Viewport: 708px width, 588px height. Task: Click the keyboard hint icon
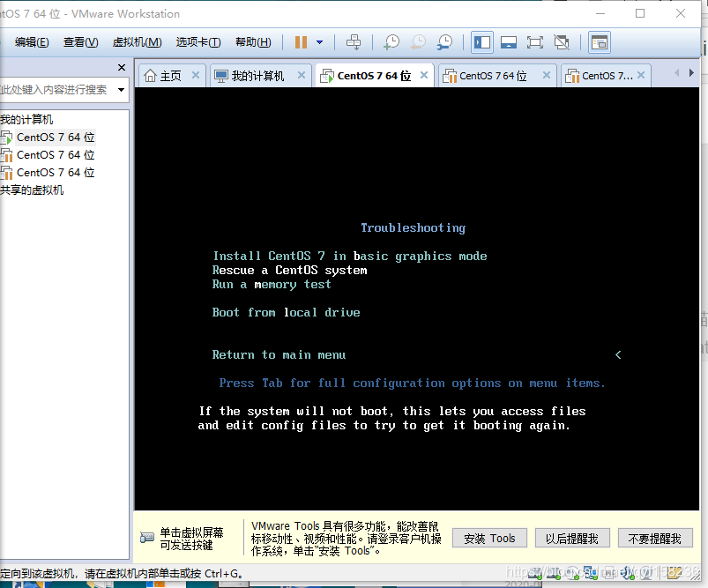point(147,538)
